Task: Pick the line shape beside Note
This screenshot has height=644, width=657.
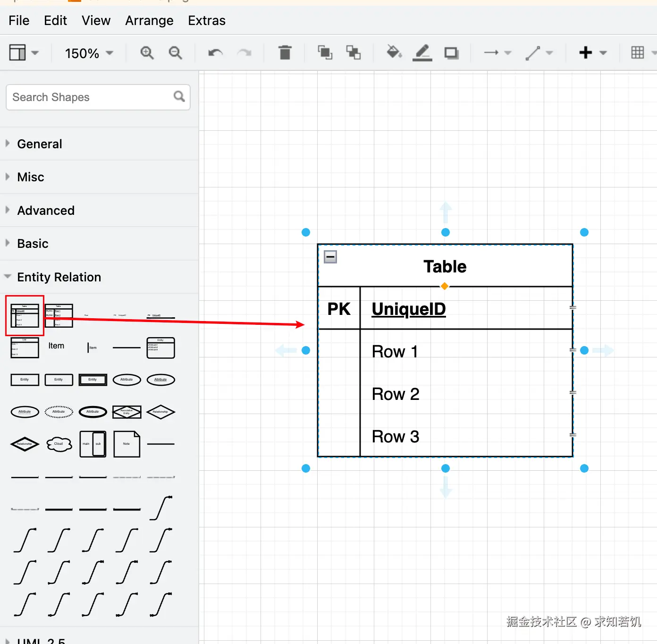Action: pyautogui.click(x=160, y=444)
